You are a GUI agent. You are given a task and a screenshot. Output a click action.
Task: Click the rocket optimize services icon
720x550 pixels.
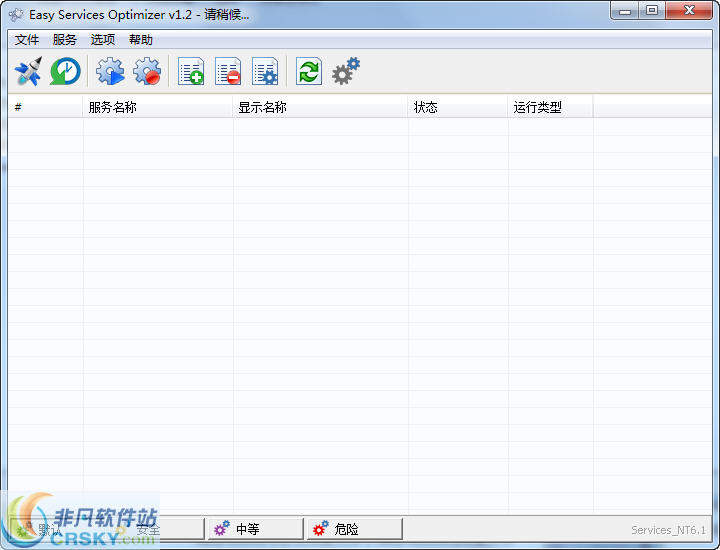[x=28, y=71]
